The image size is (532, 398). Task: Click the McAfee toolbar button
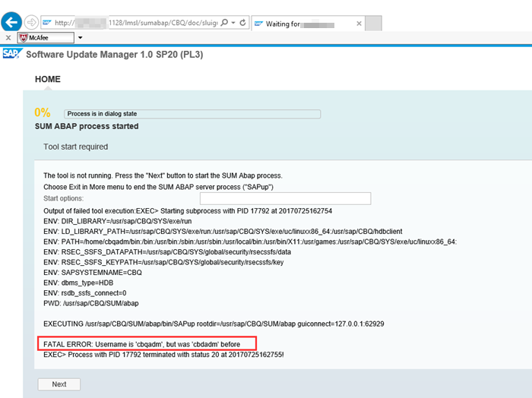click(46, 38)
